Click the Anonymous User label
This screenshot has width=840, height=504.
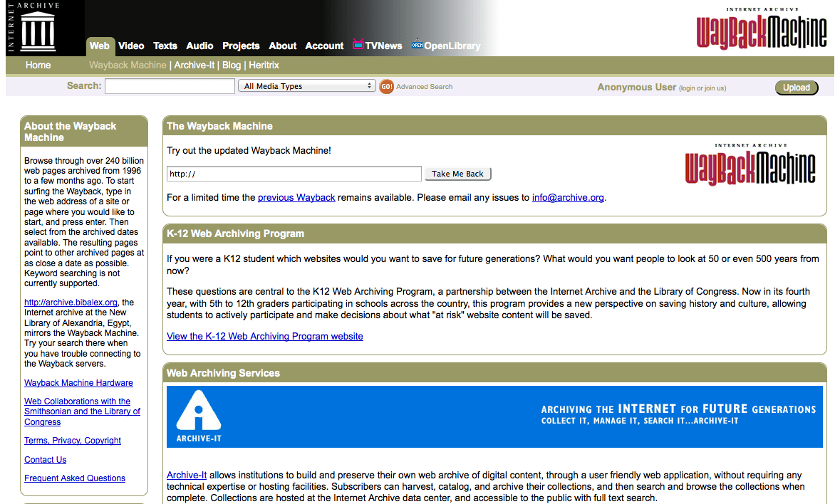pos(636,88)
